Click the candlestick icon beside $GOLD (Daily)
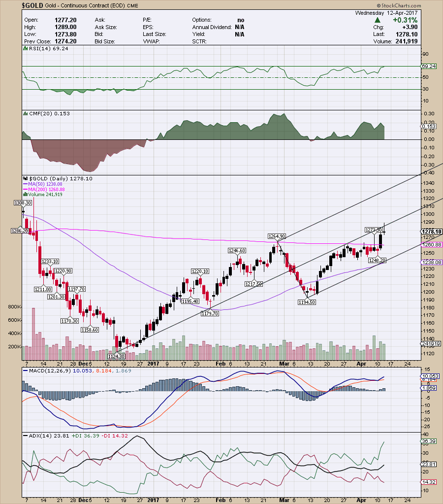 click(26, 178)
